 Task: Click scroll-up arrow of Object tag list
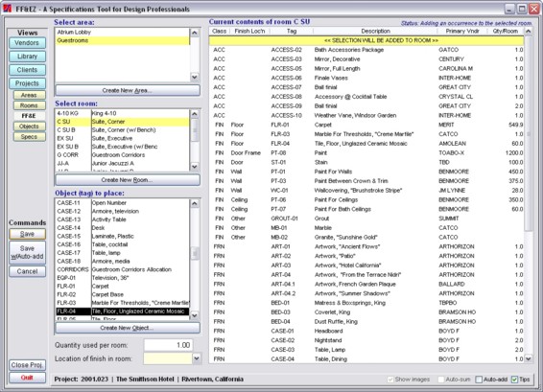point(195,203)
